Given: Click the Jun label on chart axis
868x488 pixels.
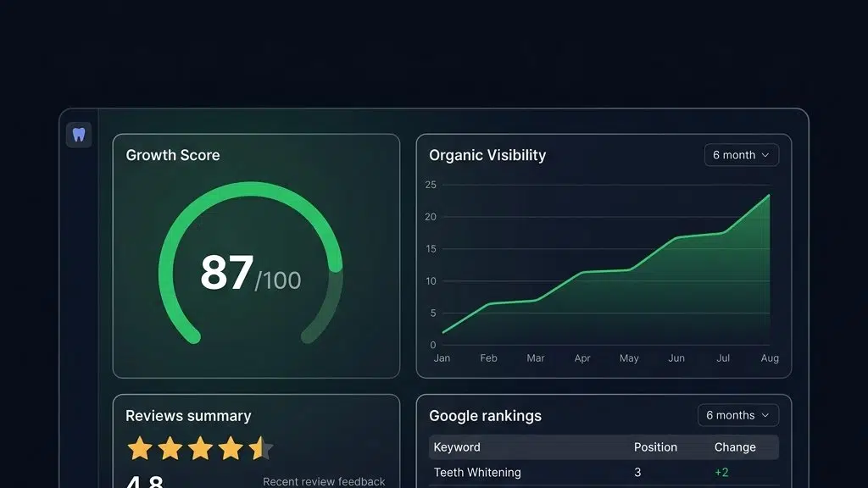Looking at the screenshot, I should (x=676, y=358).
